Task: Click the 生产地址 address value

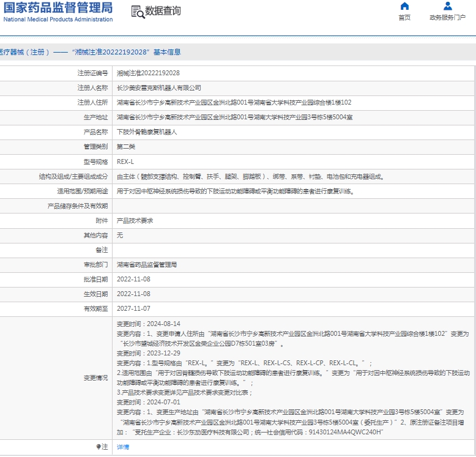Action: point(235,117)
